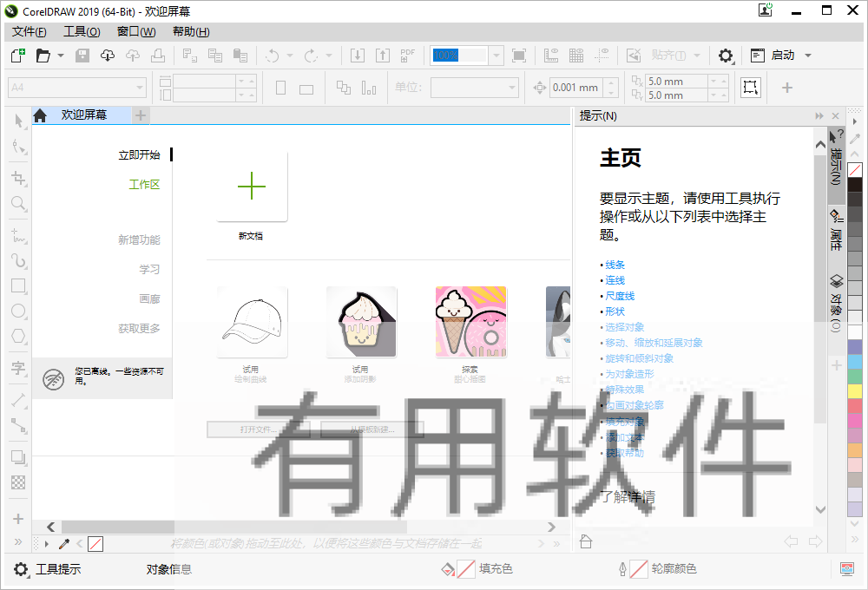Click the Object Properties docker side tab

pyautogui.click(x=836, y=230)
